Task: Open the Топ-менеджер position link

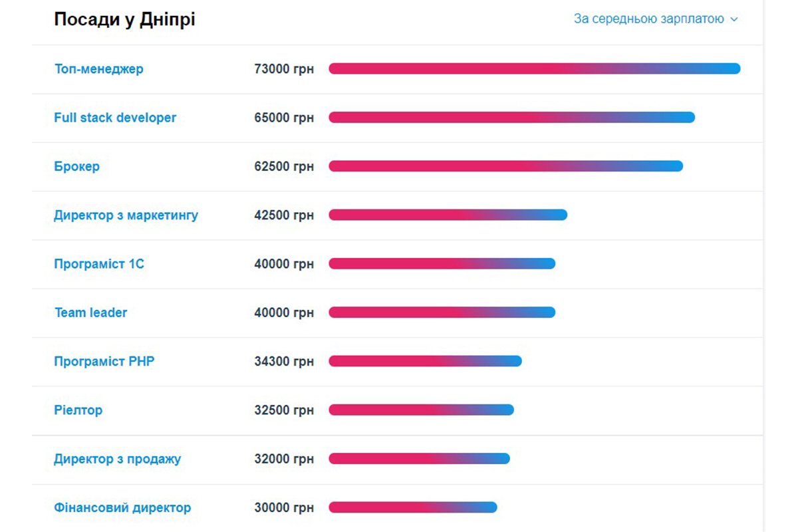Action: [x=98, y=68]
